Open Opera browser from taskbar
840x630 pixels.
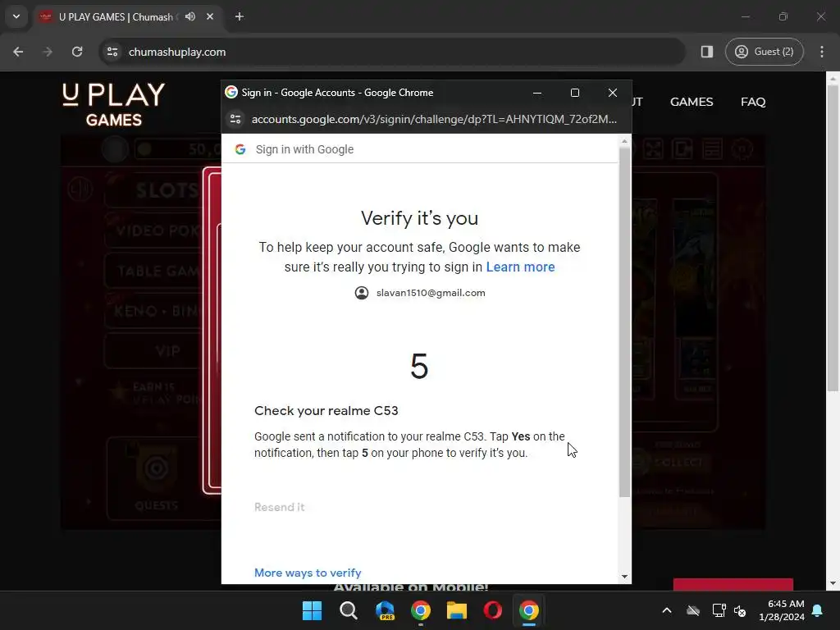point(492,610)
